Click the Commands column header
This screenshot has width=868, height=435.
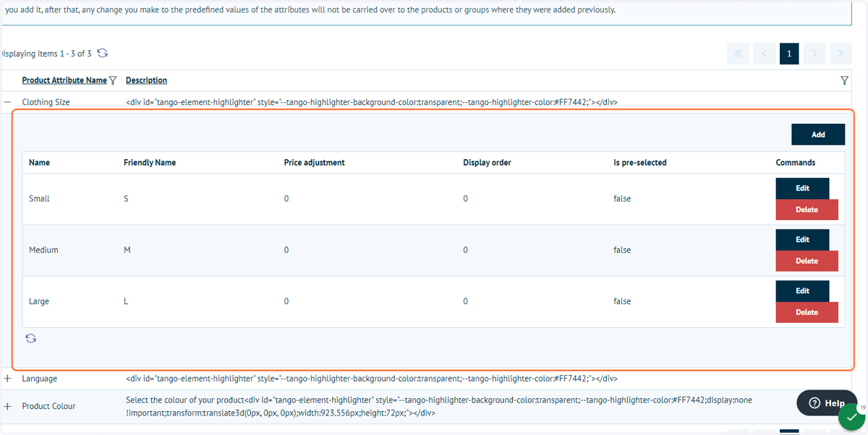click(796, 163)
